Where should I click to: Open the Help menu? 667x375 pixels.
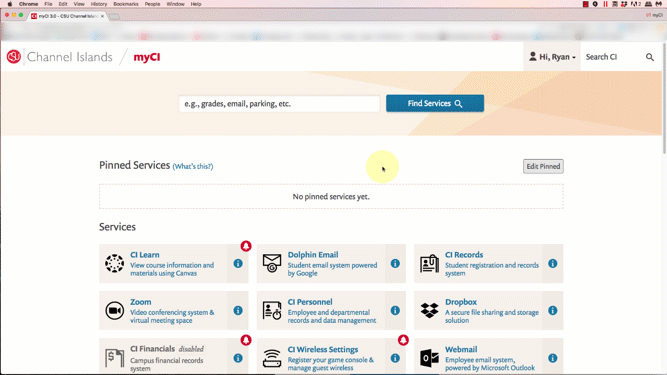(x=196, y=4)
